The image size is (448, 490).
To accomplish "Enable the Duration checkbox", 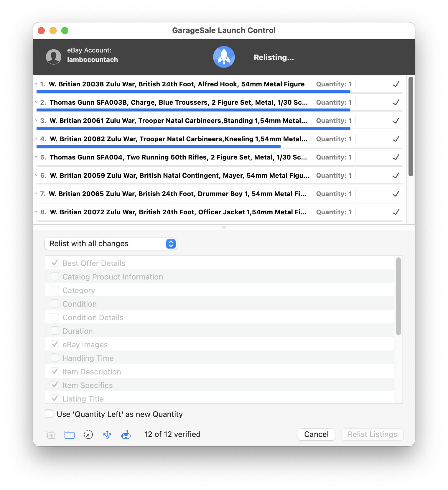I will click(55, 330).
